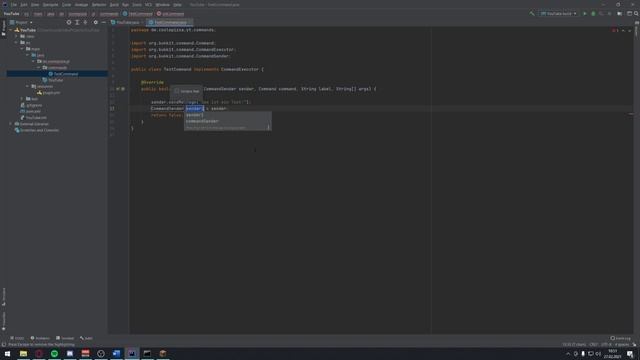640x360 pixels.
Task: Open the more options icon in completion popup
Action: click(268, 128)
